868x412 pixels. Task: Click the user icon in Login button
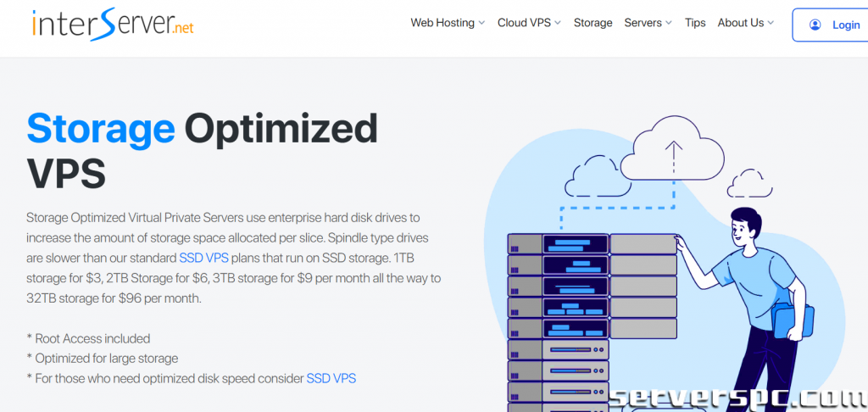815,25
